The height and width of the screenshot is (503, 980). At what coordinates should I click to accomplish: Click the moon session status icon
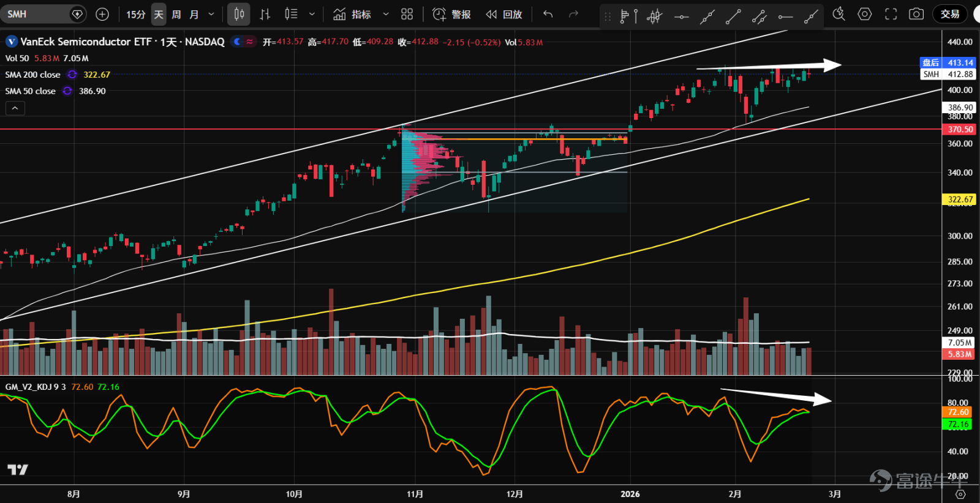(237, 42)
